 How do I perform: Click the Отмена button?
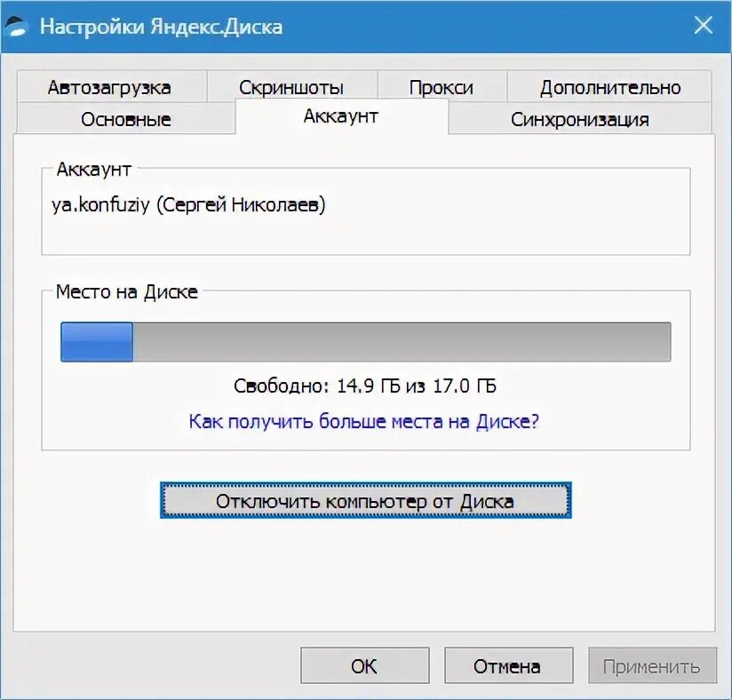click(508, 665)
